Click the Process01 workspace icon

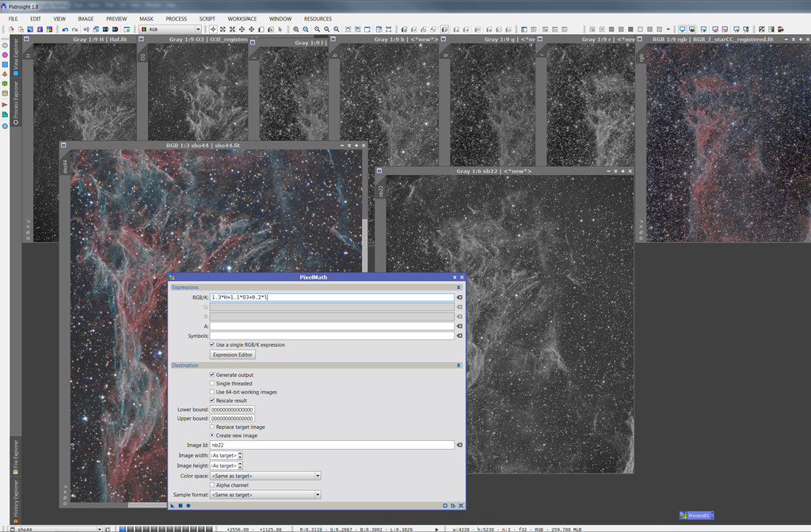[696, 515]
